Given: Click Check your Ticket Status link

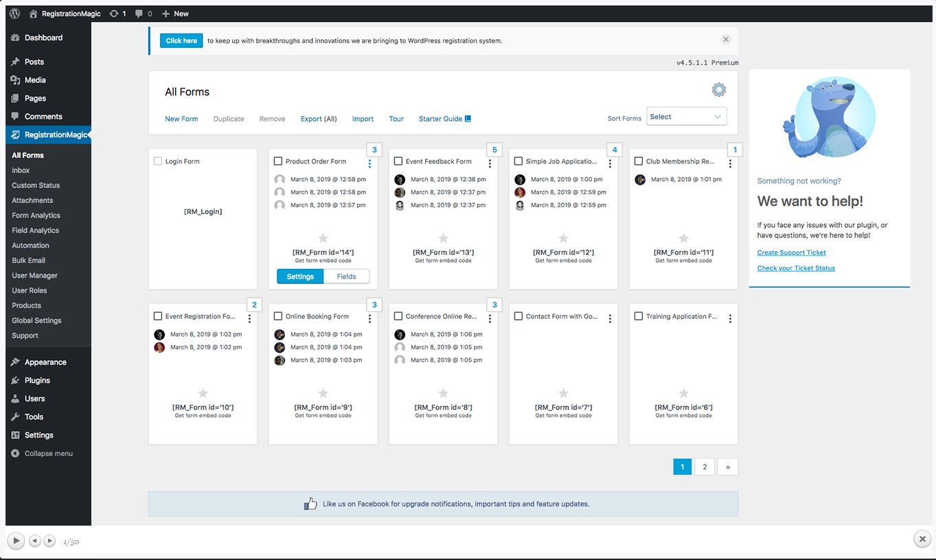Looking at the screenshot, I should pyautogui.click(x=796, y=268).
